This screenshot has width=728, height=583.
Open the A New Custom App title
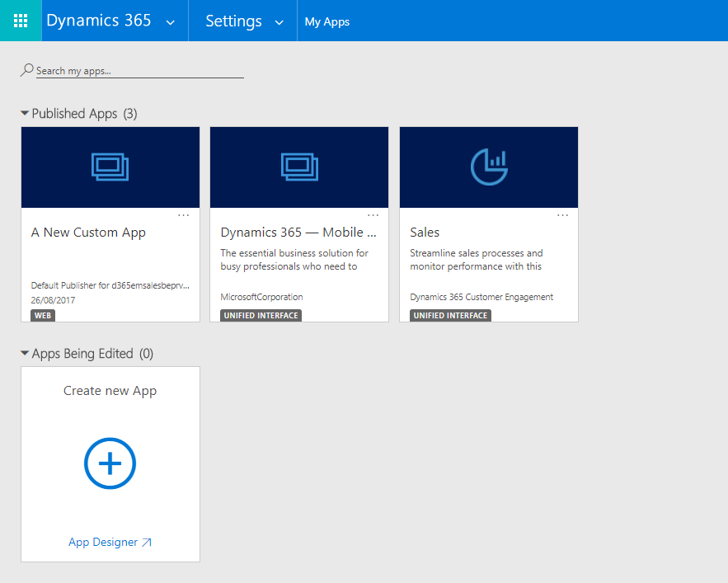pos(88,233)
